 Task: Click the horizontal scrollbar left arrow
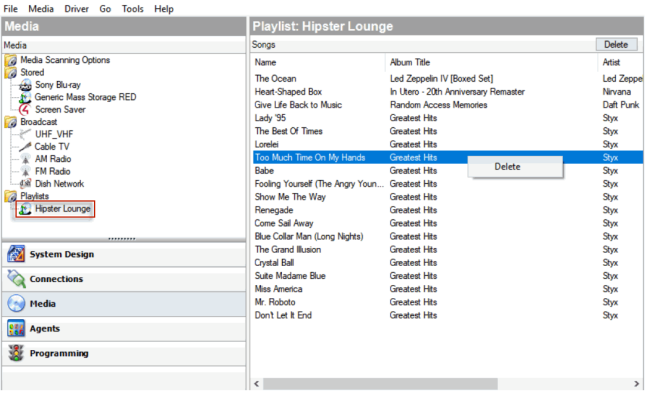(257, 384)
